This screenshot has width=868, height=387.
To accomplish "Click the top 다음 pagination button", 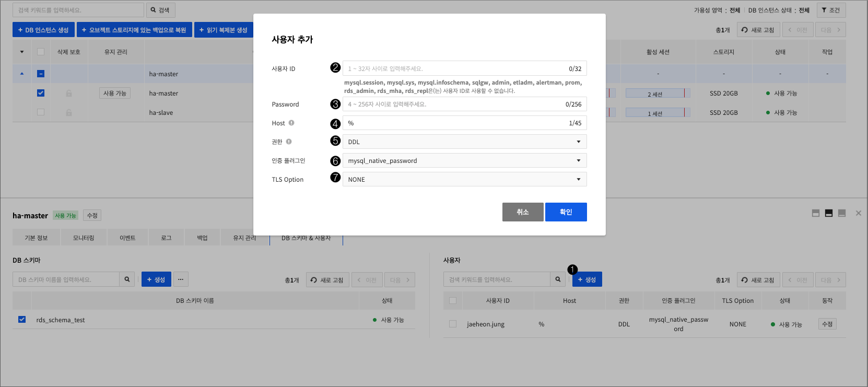I will tap(830, 30).
